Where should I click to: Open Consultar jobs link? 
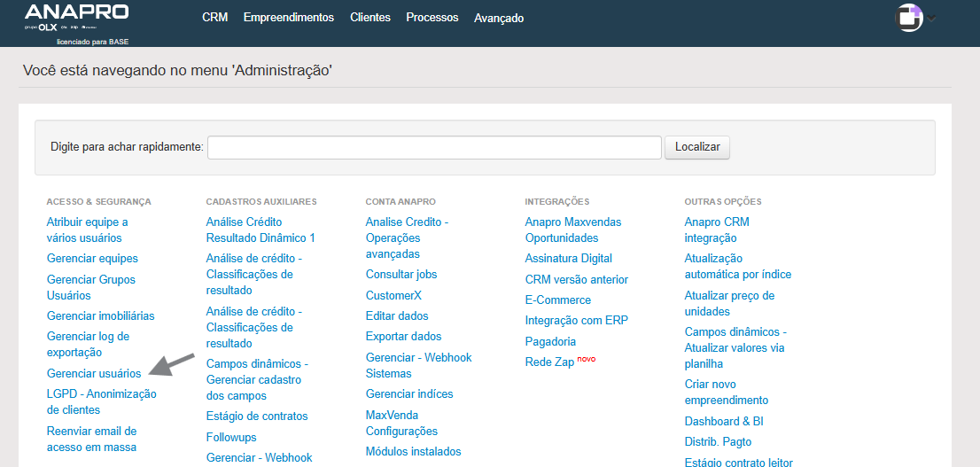pyautogui.click(x=401, y=275)
